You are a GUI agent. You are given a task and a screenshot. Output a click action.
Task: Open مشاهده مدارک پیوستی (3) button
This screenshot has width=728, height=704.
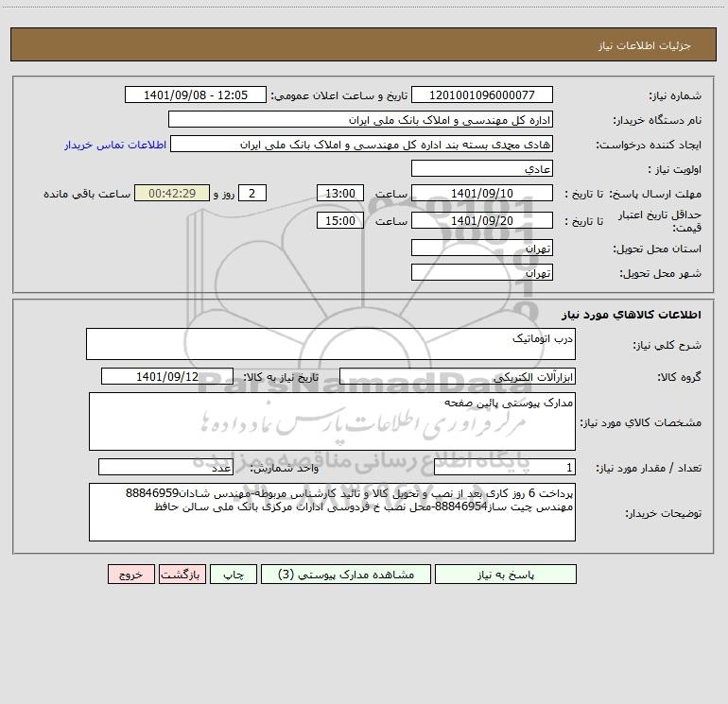click(345, 574)
